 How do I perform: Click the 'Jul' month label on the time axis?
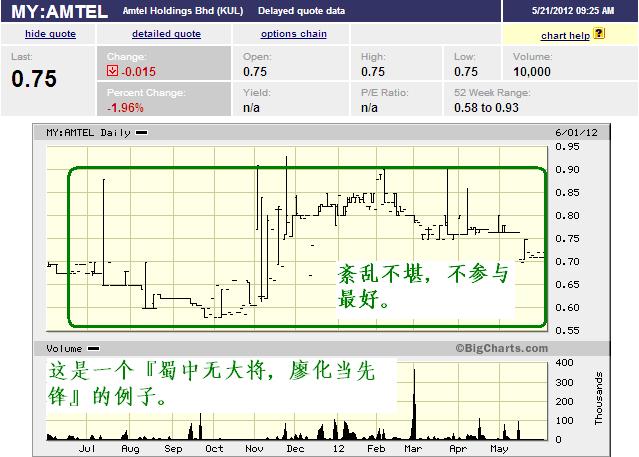point(87,449)
